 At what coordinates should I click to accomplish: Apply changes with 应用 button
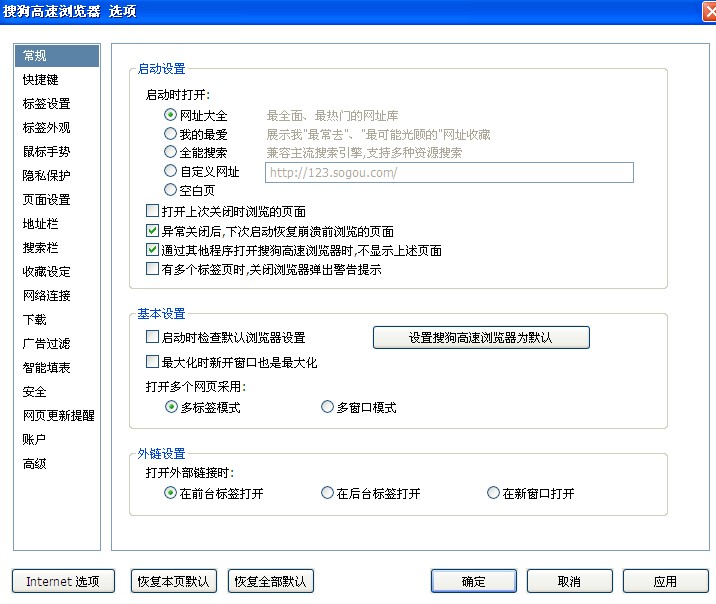tap(665, 581)
